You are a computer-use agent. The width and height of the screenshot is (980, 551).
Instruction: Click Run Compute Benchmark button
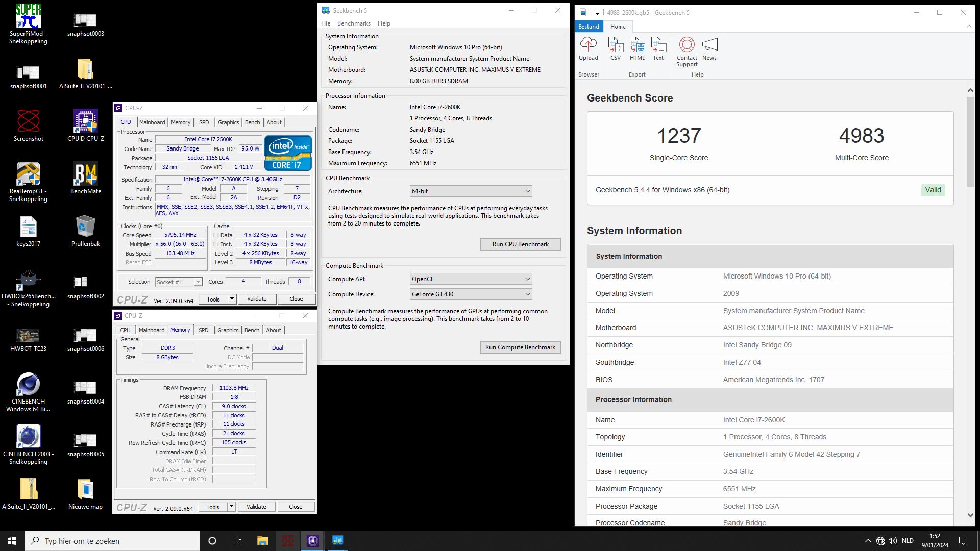(x=520, y=347)
